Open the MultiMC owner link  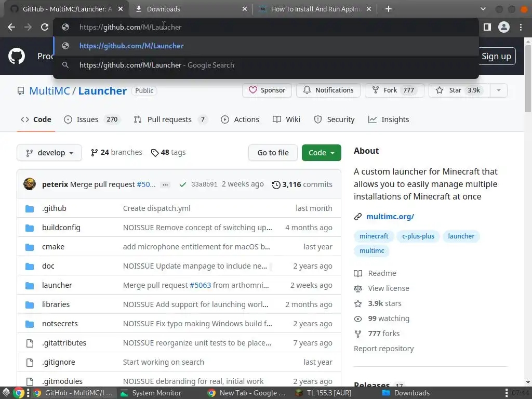[49, 91]
